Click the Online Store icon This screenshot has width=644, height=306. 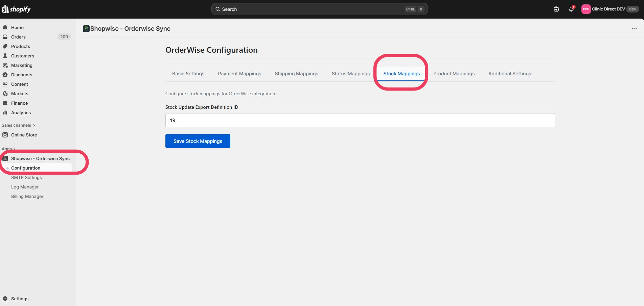[5, 135]
